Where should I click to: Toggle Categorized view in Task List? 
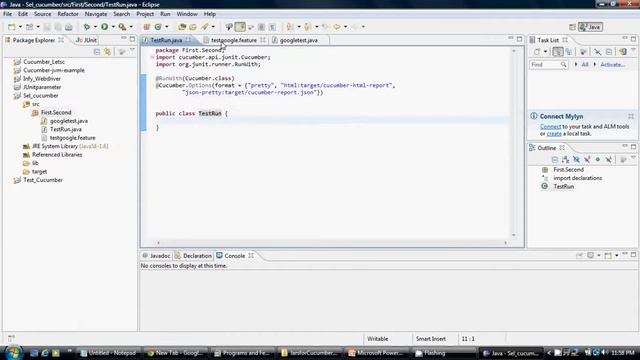point(558,52)
